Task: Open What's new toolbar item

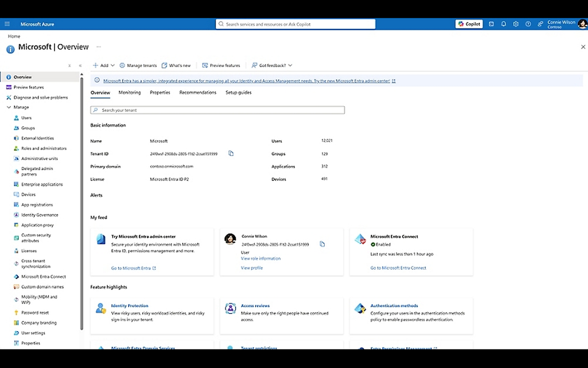Action: 176,65
